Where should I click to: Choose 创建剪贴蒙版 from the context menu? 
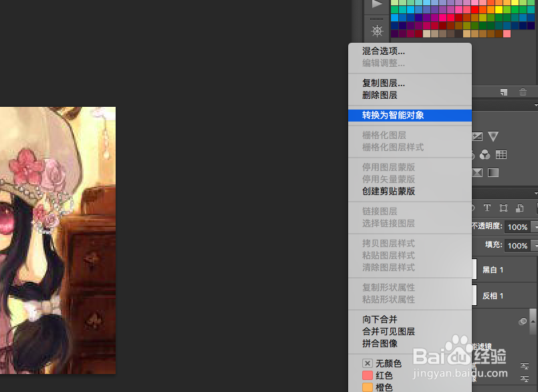pyautogui.click(x=410, y=191)
